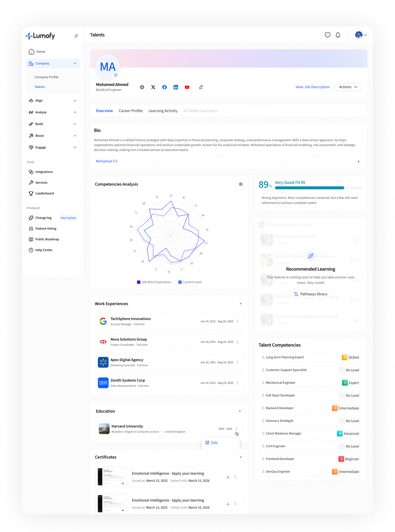Open the Change log page
Viewport: 395px width, 532px height.
coord(40,218)
